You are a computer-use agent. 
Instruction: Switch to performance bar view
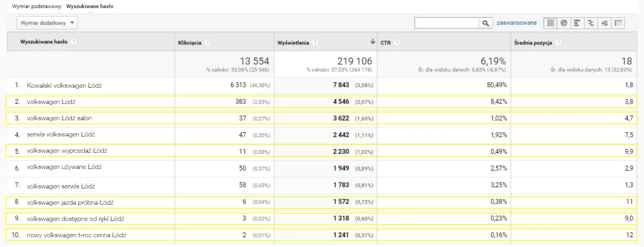click(577, 23)
